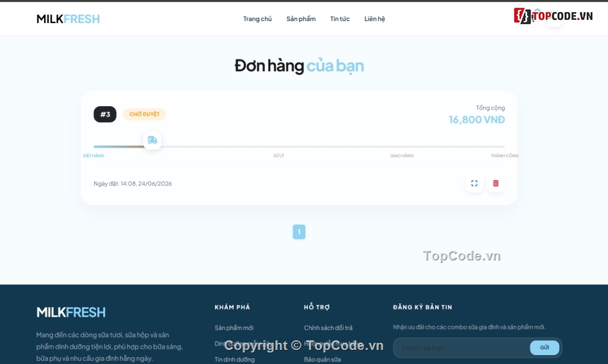Click the MILKFRESH logo in the header

coord(68,19)
